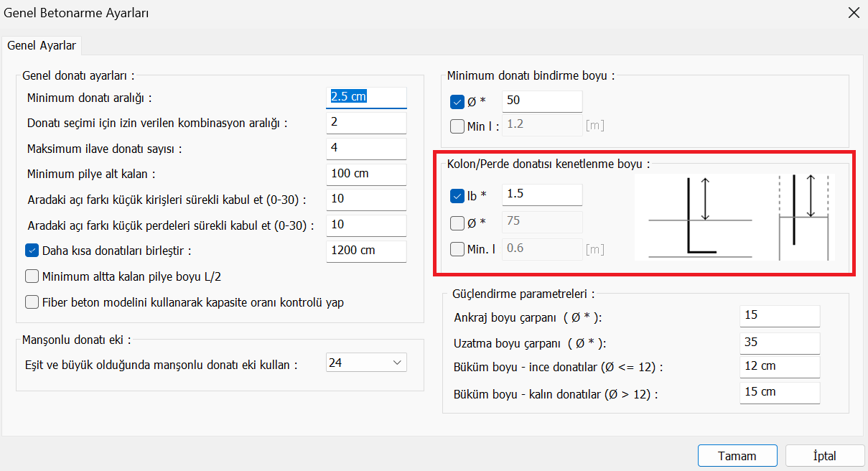Enable Min. l checkbox under kenetlenme boyu
The image size is (868, 471).
[x=457, y=249]
